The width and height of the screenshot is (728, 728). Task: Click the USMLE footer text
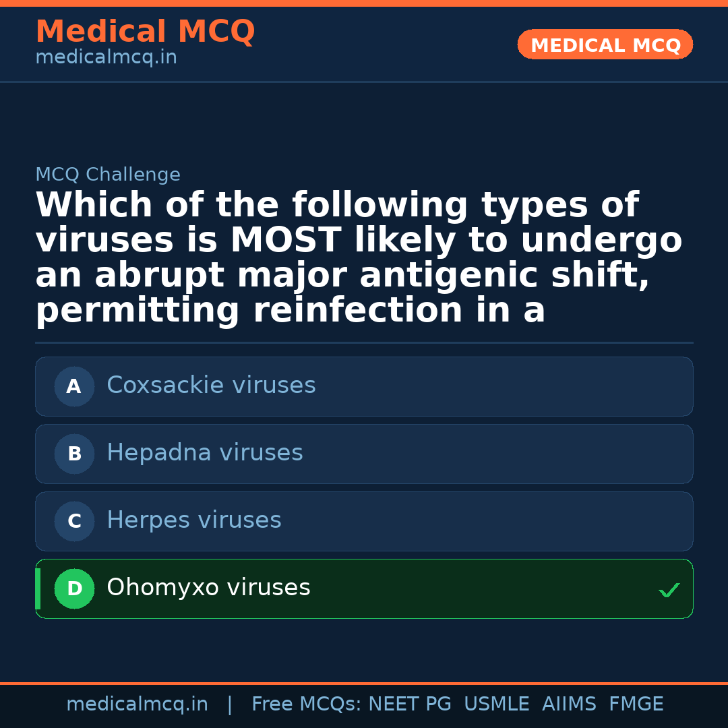point(496,704)
